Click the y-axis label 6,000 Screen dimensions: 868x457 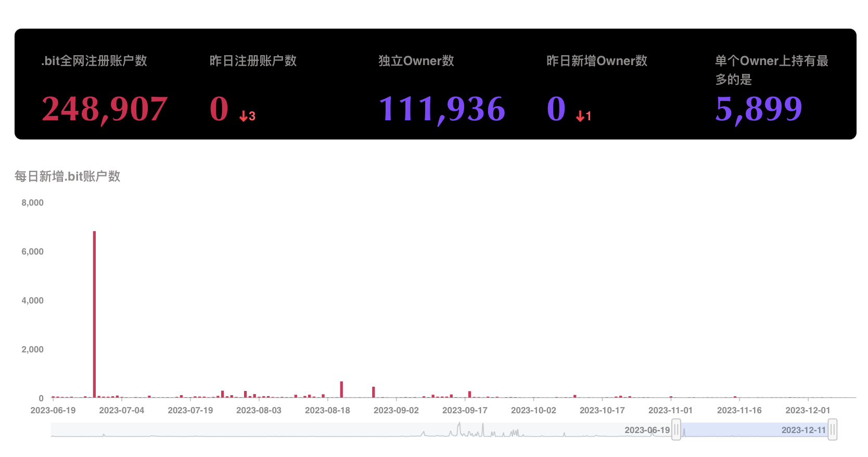pyautogui.click(x=32, y=251)
